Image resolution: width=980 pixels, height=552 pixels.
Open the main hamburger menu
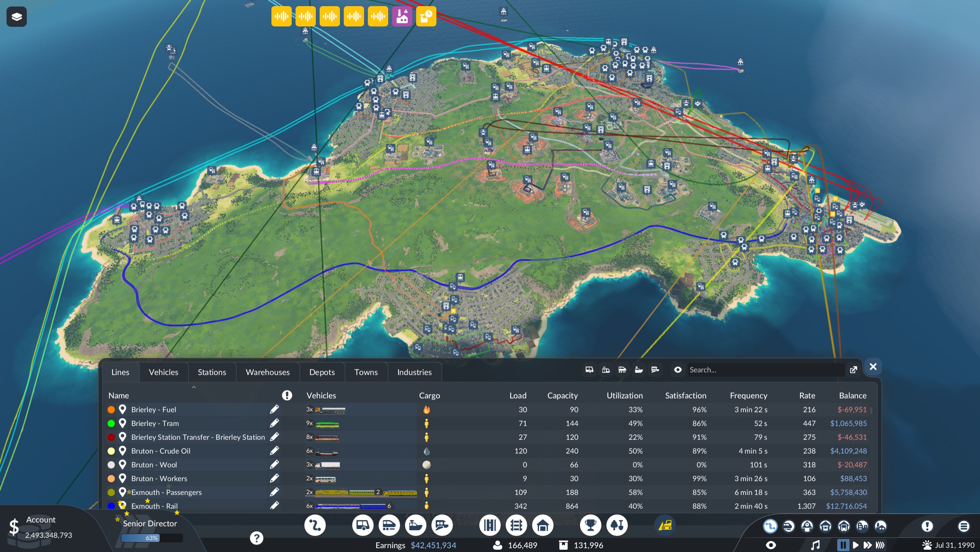[964, 526]
